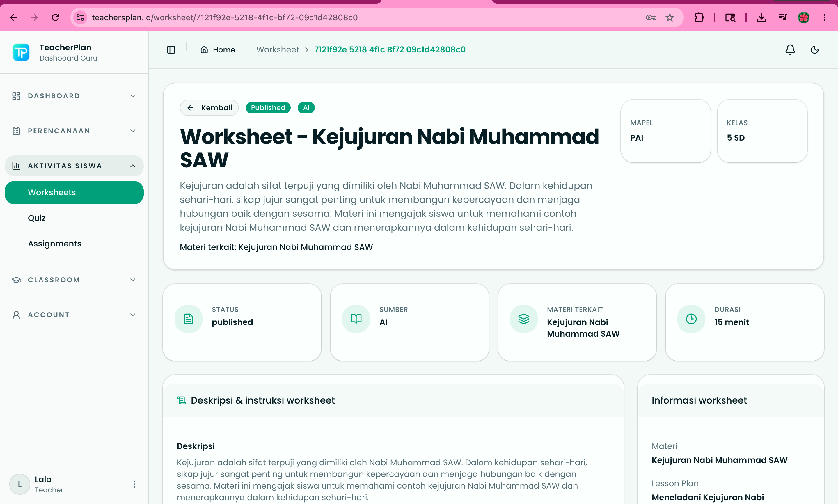This screenshot has width=838, height=504.
Task: Go to Home breadcrumb
Action: pos(218,49)
